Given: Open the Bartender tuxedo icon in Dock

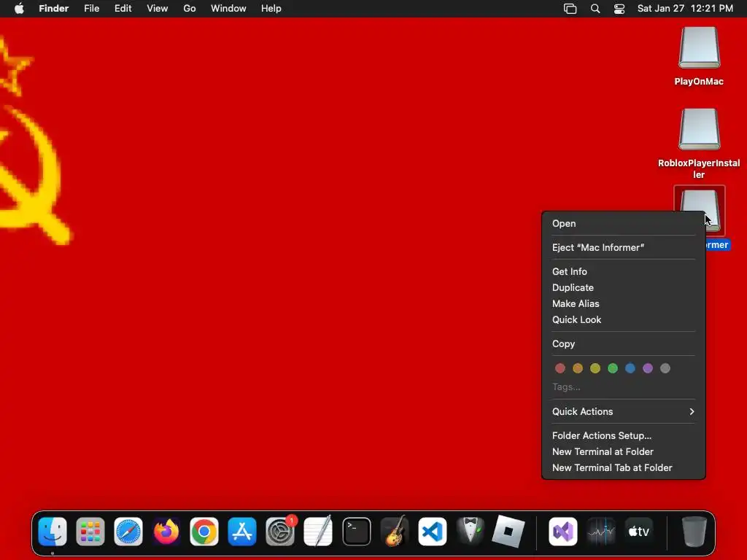Looking at the screenshot, I should pyautogui.click(x=471, y=532).
